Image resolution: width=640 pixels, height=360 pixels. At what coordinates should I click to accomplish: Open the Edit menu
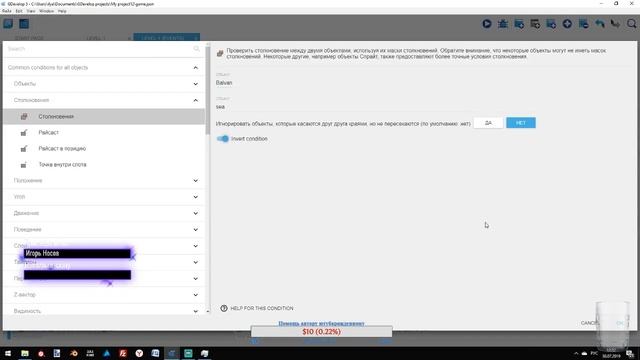tap(19, 11)
